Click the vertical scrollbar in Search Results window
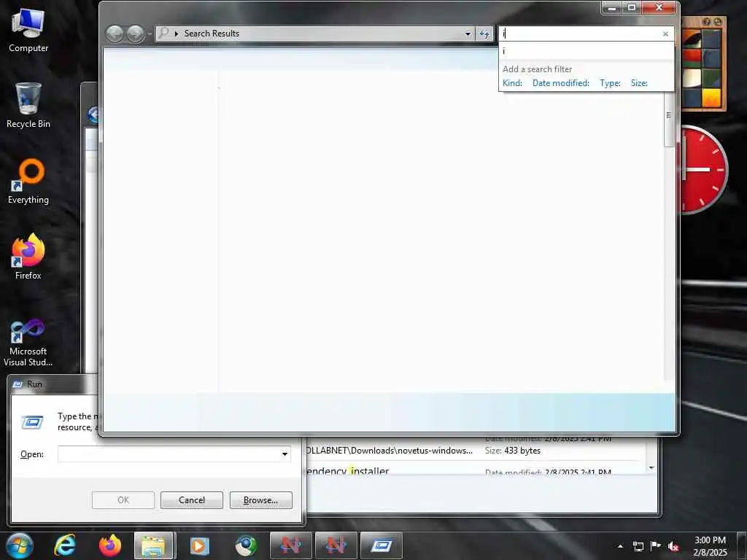747x560 pixels. click(669, 119)
